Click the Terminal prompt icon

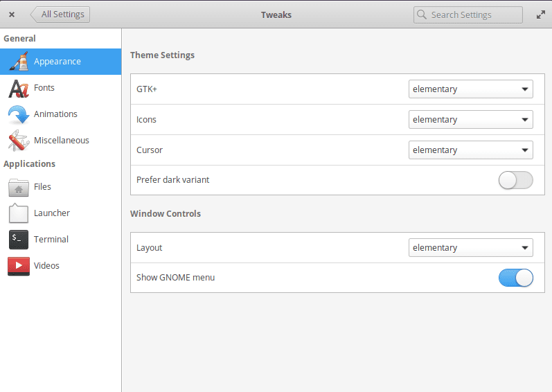click(19, 240)
